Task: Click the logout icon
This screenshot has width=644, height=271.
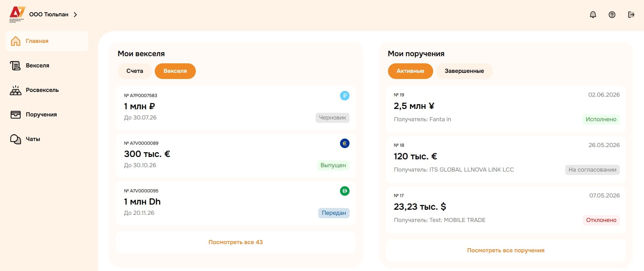Action: (x=631, y=15)
